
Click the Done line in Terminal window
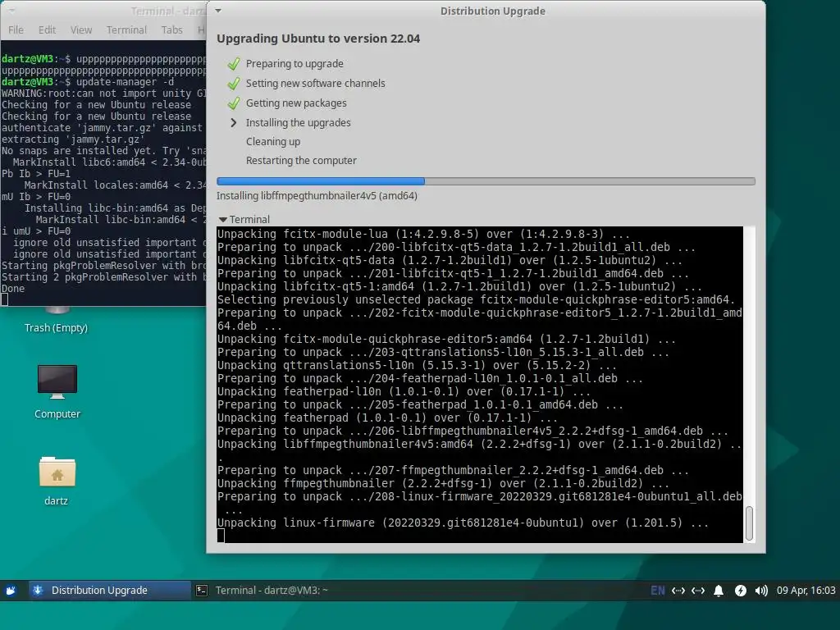[x=13, y=289]
